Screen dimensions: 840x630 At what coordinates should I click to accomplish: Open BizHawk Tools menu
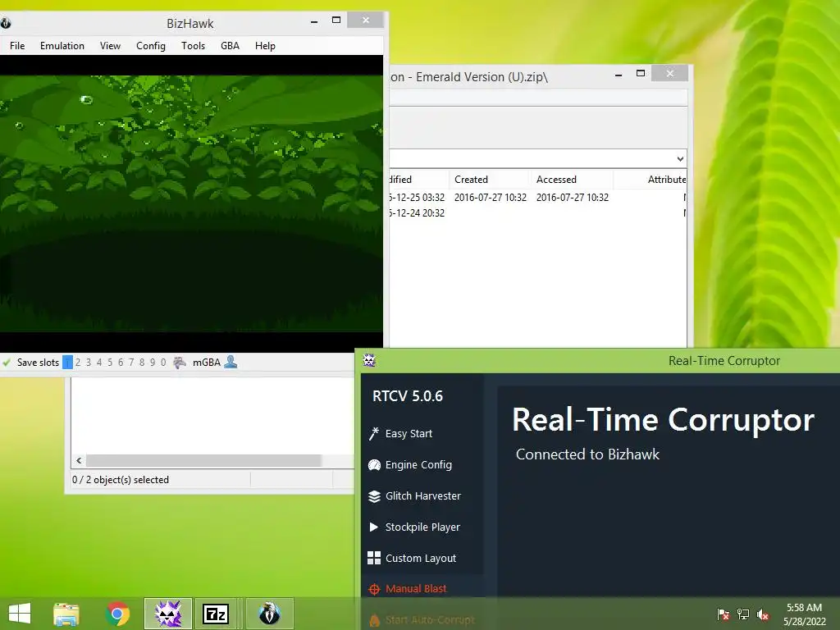193,46
